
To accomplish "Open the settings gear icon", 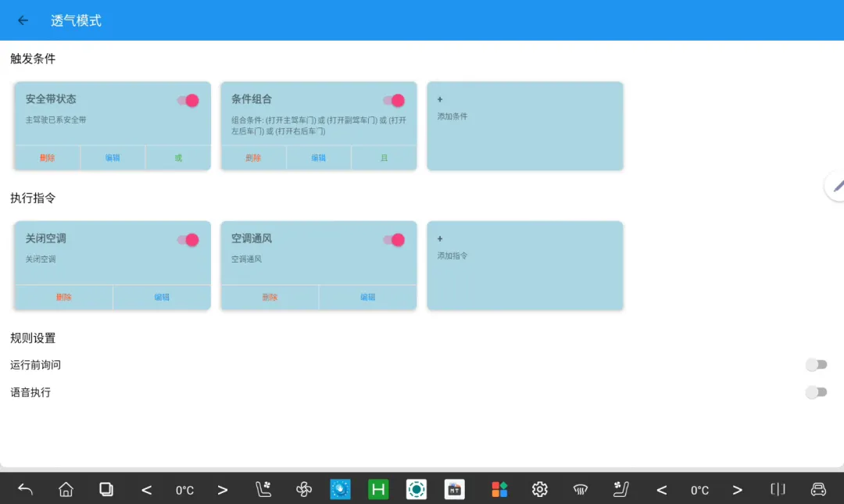I will point(540,489).
